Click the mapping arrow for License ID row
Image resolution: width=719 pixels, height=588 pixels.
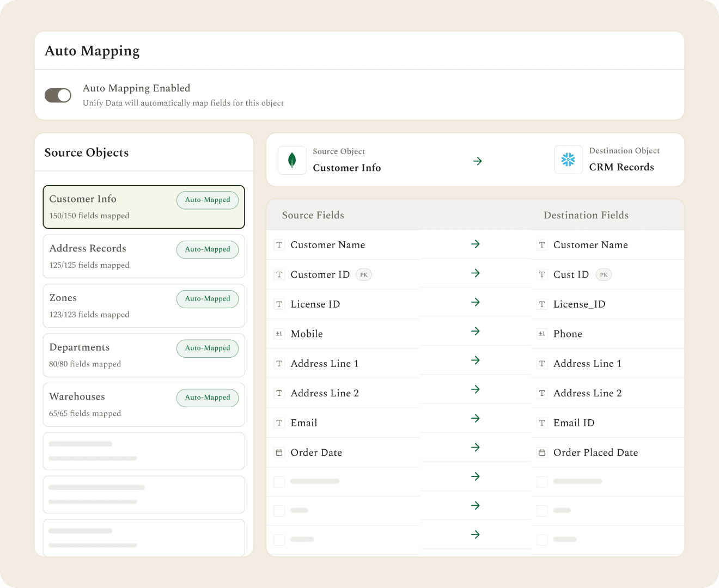pos(476,302)
